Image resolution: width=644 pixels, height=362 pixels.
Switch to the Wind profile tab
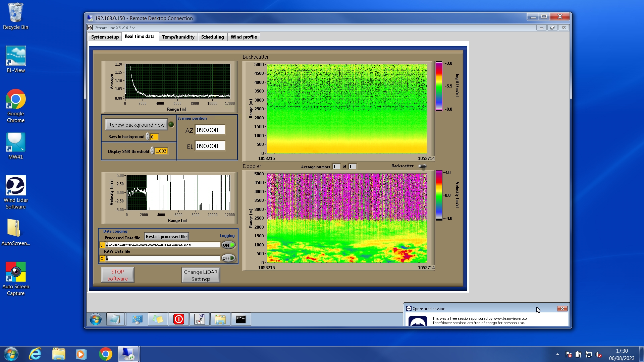coord(244,37)
